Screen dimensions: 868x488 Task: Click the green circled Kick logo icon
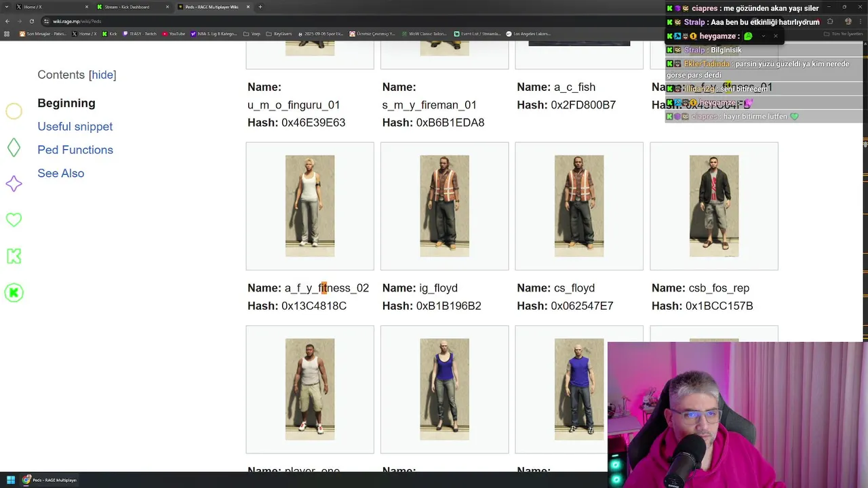(x=14, y=293)
